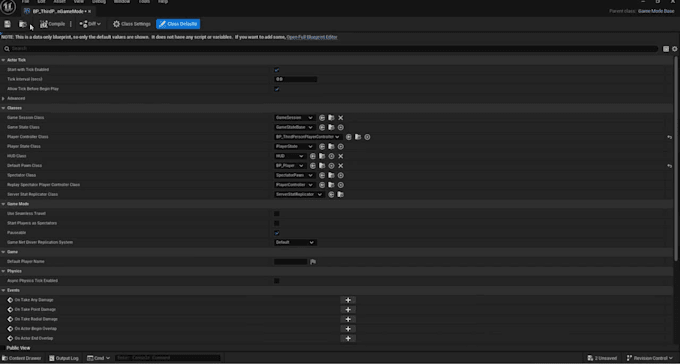
Task: Open the Diff dropdown in toolbar
Action: (90, 24)
